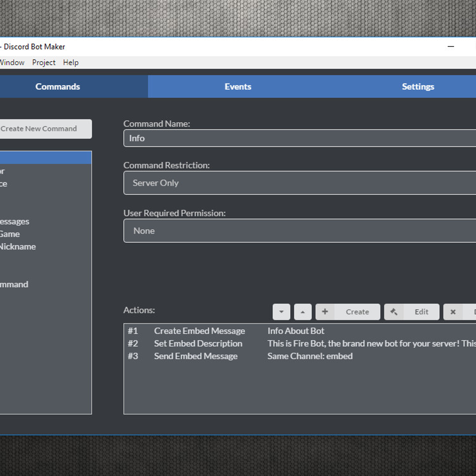Click the plus icon beside Create
Screen dimensions: 476x476
click(325, 312)
